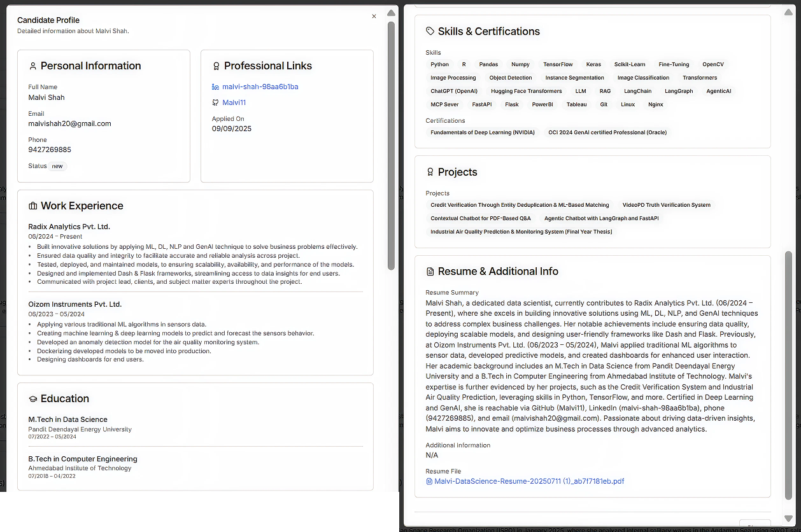
Task: Toggle the TensorFlow skill tag
Action: (x=558, y=64)
